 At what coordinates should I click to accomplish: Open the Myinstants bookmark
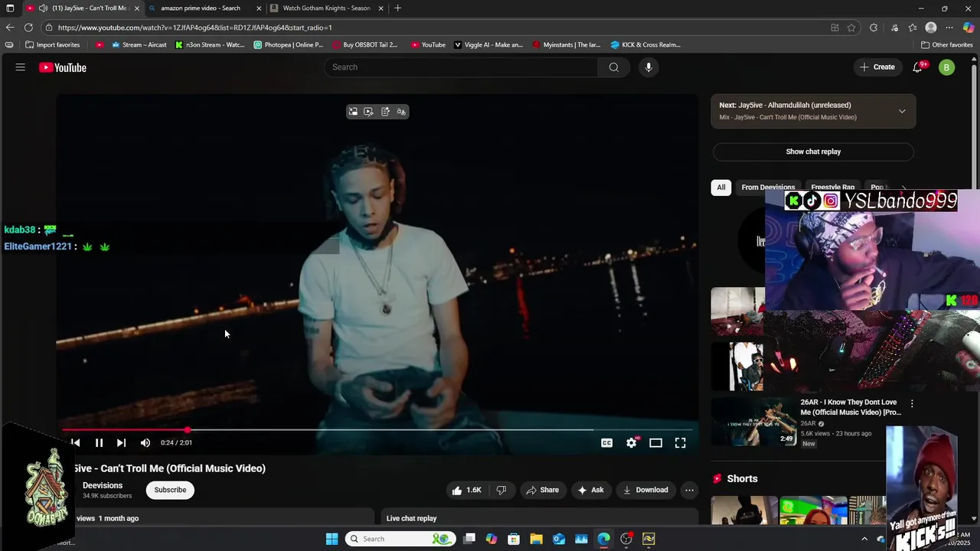coord(567,45)
